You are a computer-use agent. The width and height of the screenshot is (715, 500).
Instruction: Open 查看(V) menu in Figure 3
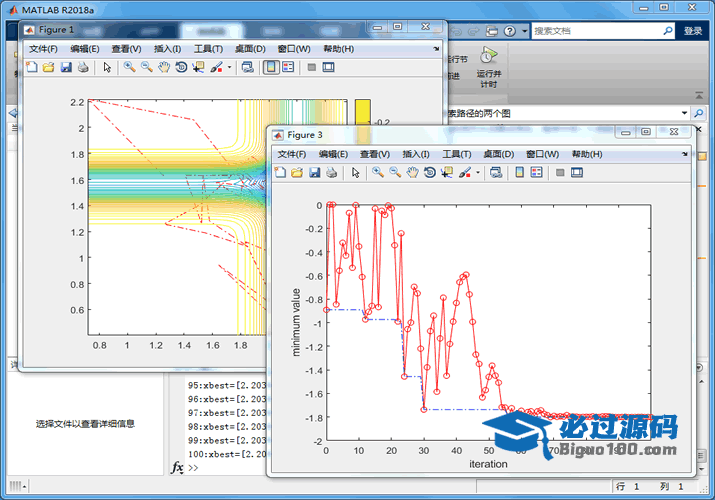coord(375,154)
